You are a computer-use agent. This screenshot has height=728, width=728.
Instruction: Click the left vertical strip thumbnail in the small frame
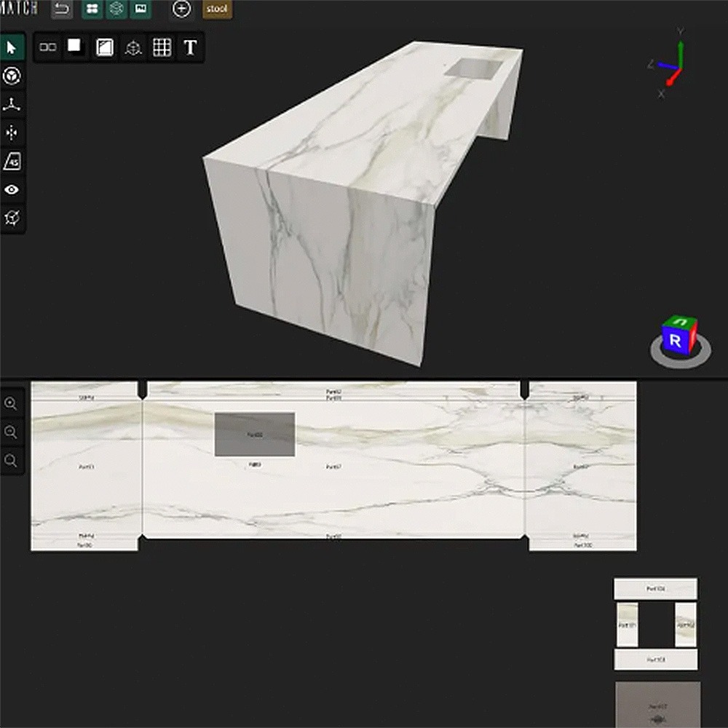click(628, 625)
